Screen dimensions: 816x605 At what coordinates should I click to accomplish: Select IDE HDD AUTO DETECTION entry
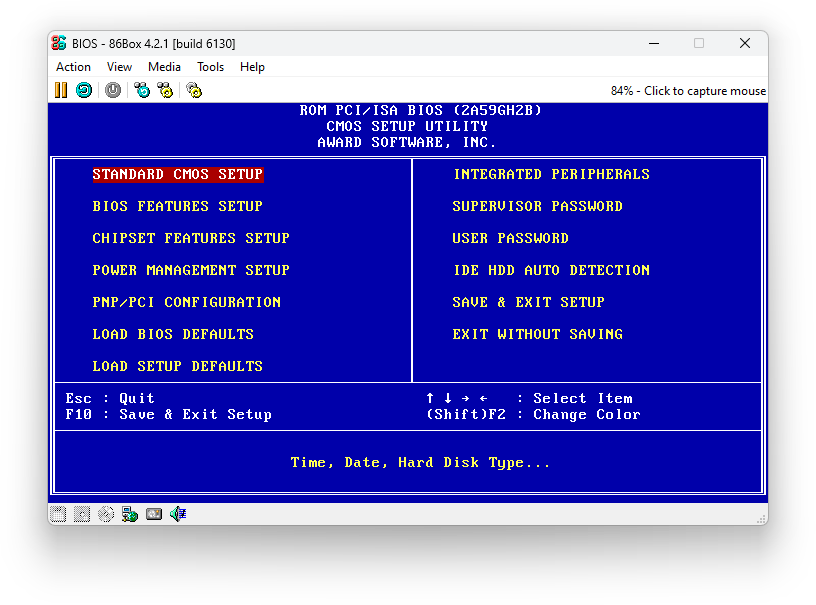551,271
